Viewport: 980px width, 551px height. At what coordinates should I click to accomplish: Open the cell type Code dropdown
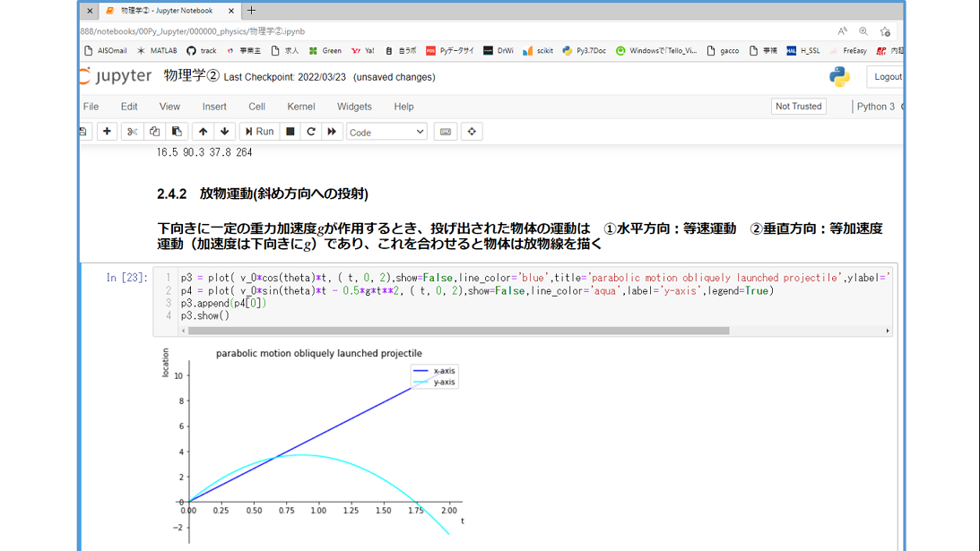(386, 132)
